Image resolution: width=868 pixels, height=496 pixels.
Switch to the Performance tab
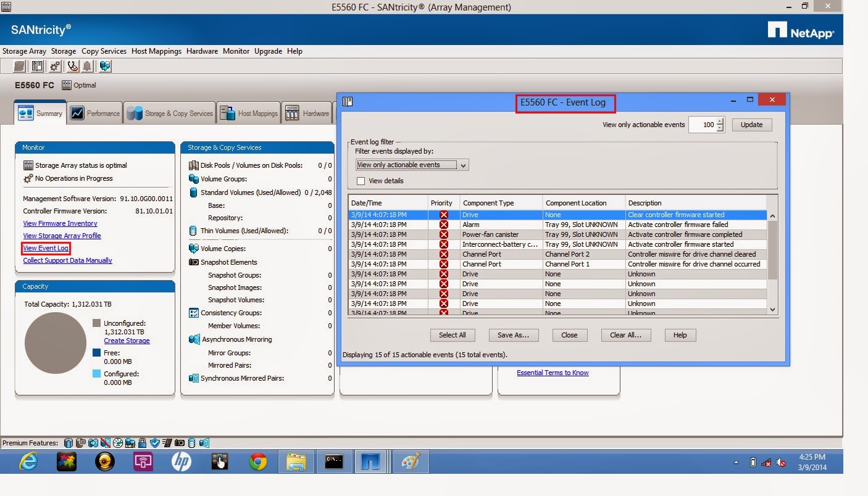[94, 113]
